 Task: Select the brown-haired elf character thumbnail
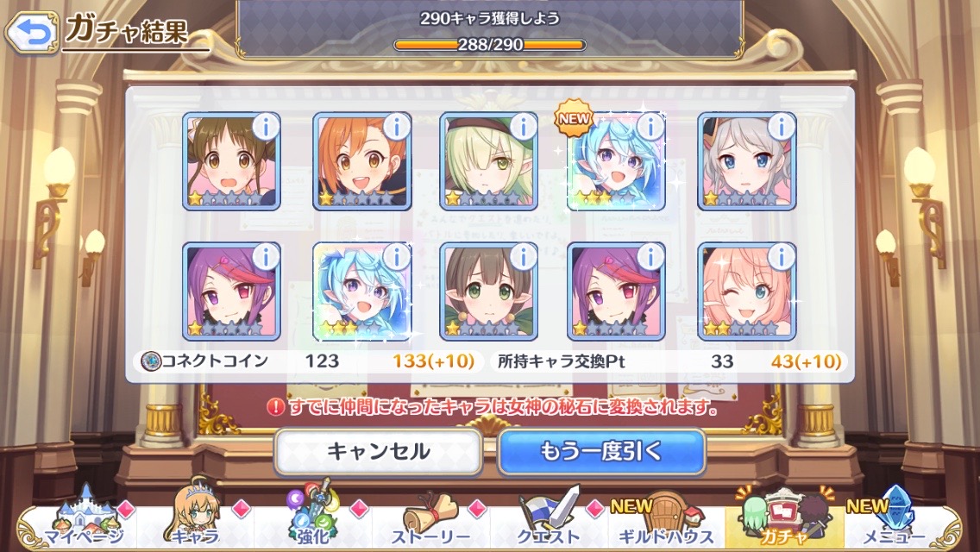(x=489, y=292)
